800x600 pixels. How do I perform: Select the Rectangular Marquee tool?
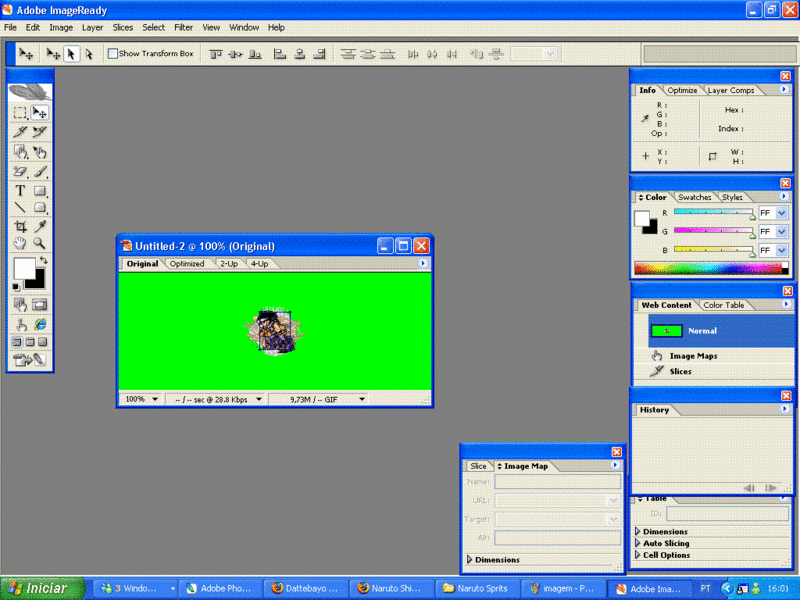[20, 113]
